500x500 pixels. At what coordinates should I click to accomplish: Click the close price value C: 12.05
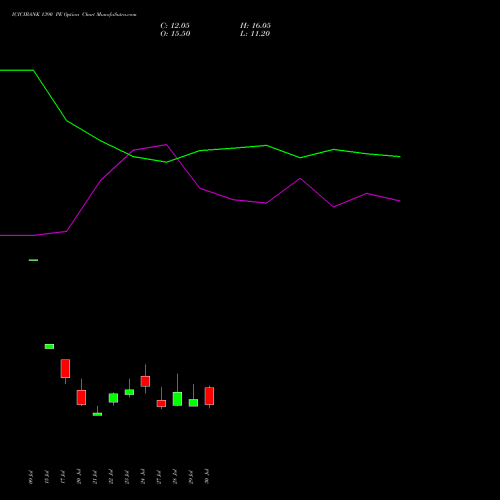(x=175, y=26)
